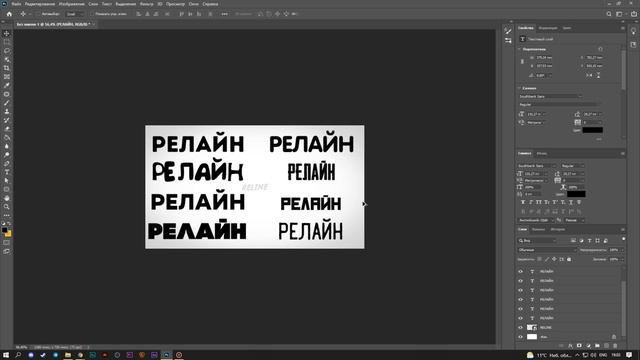Open the search icon at top right
640x360 pixels.
coord(609,14)
